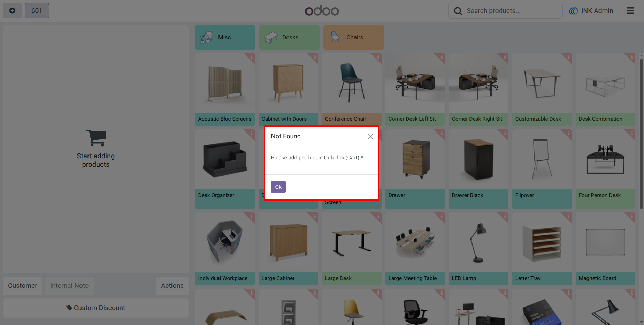Click the shopping cart icon
Image resolution: width=644 pixels, height=325 pixels.
(x=96, y=138)
